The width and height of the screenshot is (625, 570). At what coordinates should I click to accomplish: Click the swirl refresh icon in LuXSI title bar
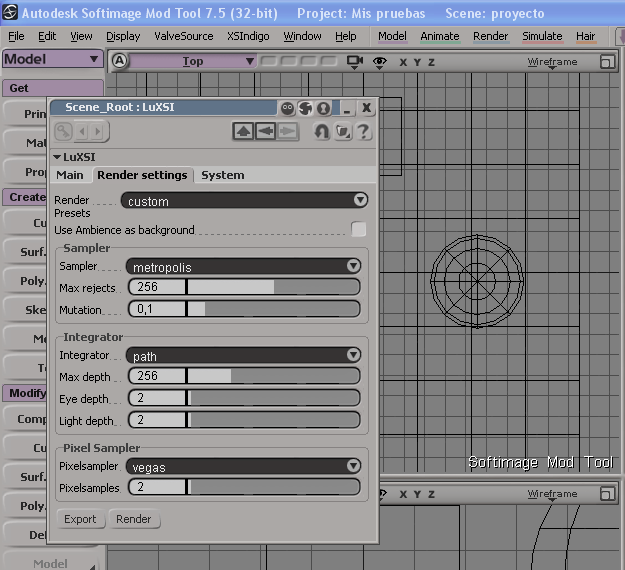[306, 108]
